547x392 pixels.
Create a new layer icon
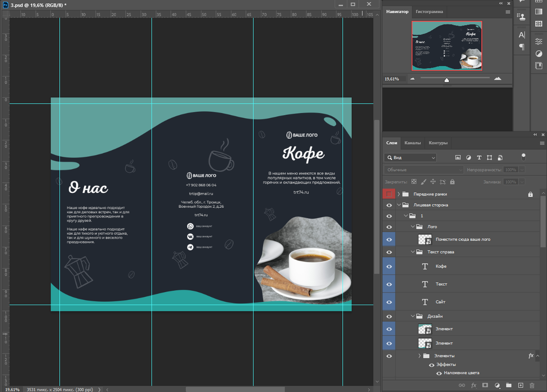(521, 386)
